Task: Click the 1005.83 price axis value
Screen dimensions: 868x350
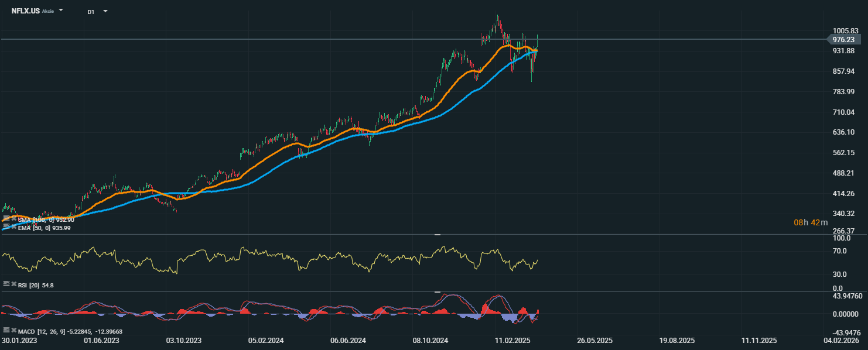Action: (x=845, y=31)
